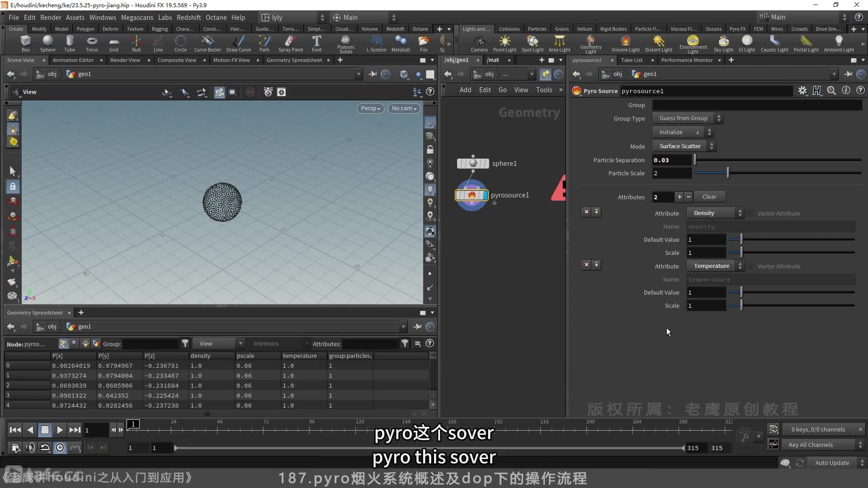Click the Add attributes plus button
Viewport: 868px width, 488px height.
tap(679, 197)
